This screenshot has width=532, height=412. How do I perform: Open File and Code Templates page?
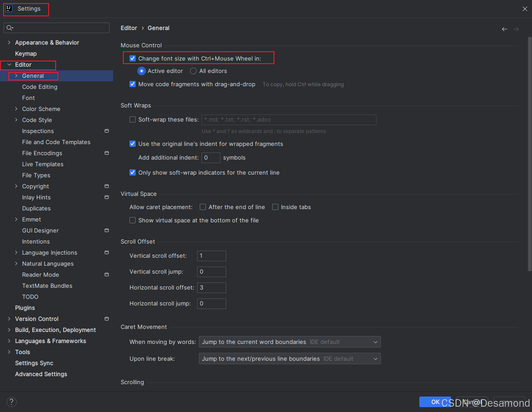tap(56, 142)
